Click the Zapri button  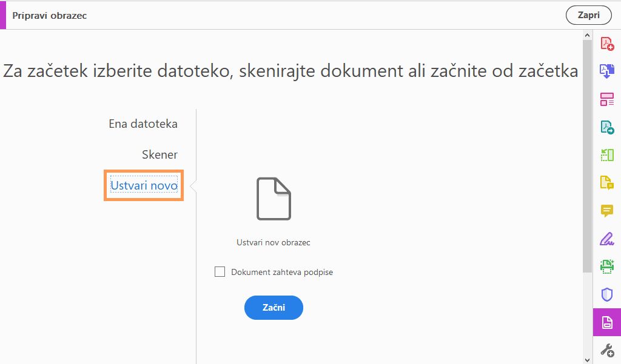pyautogui.click(x=588, y=15)
